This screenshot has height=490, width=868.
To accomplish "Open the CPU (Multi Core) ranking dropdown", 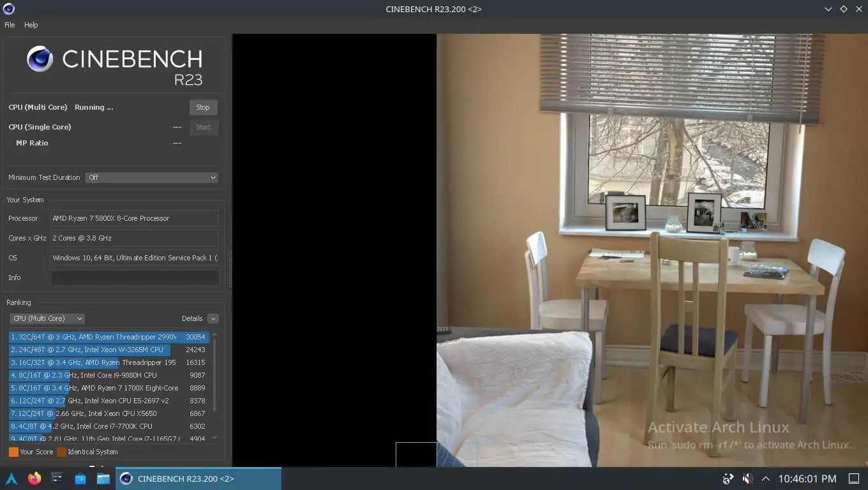I will (47, 318).
